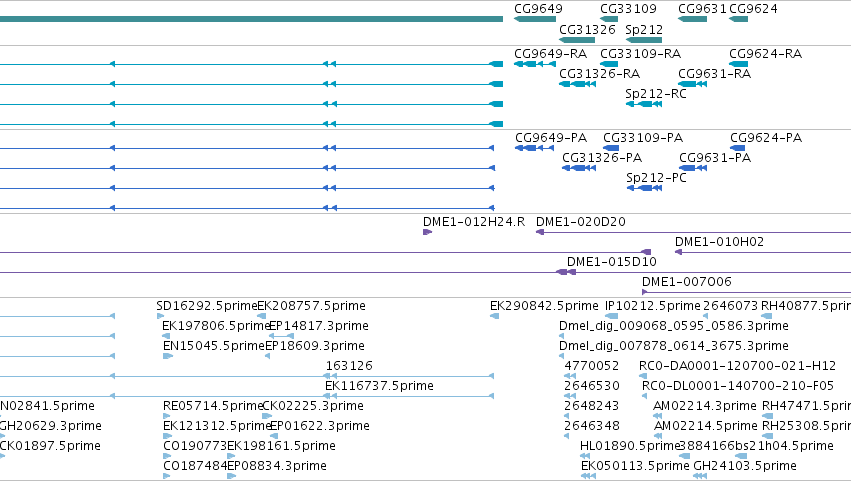Select the CG33109 gene label
Screen dimensions: 851x481
tap(628, 9)
